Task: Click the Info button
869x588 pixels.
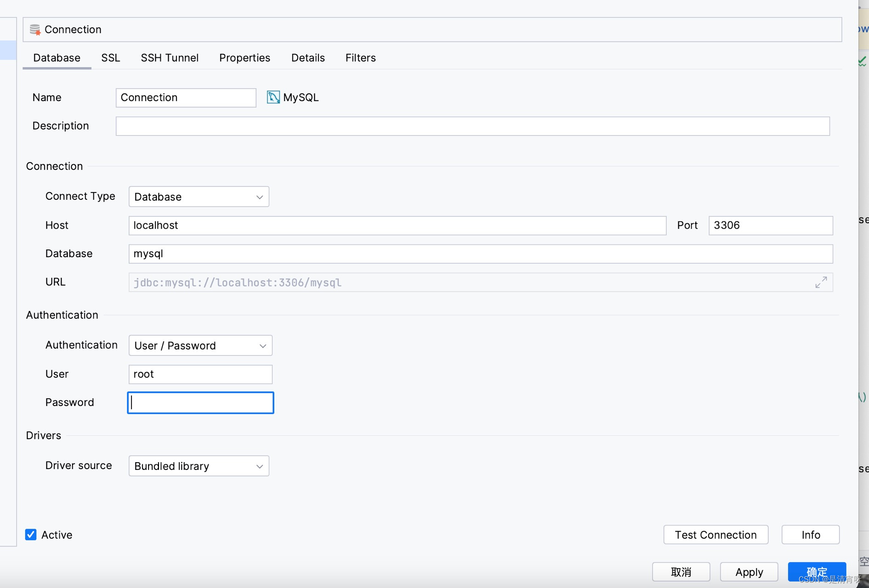Action: click(811, 535)
